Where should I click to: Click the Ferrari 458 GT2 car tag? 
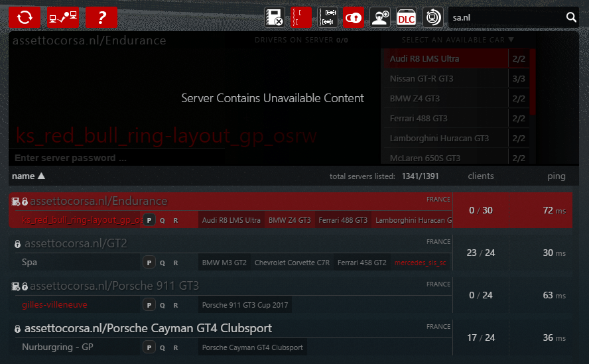[361, 263]
